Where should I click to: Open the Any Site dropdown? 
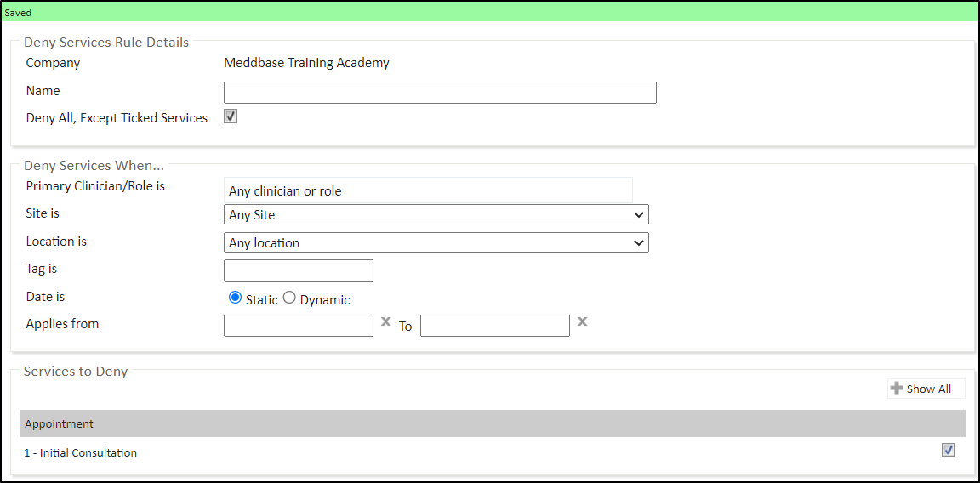coord(436,215)
